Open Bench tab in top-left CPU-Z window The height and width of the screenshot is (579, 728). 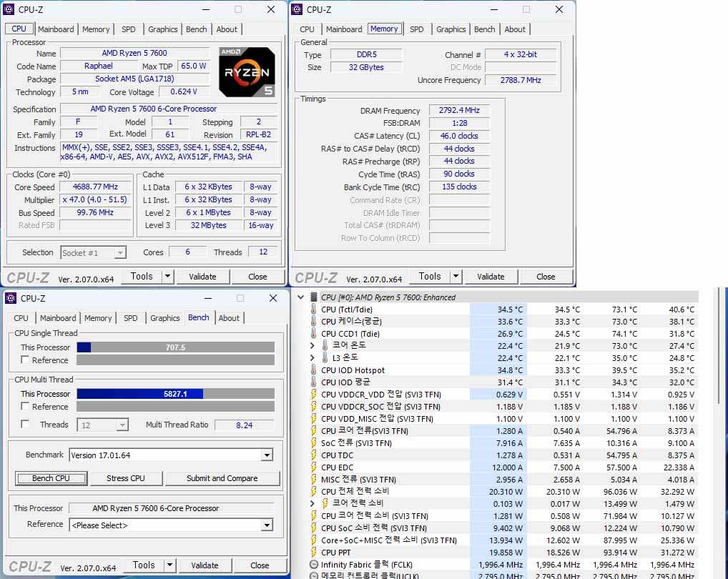(x=197, y=29)
